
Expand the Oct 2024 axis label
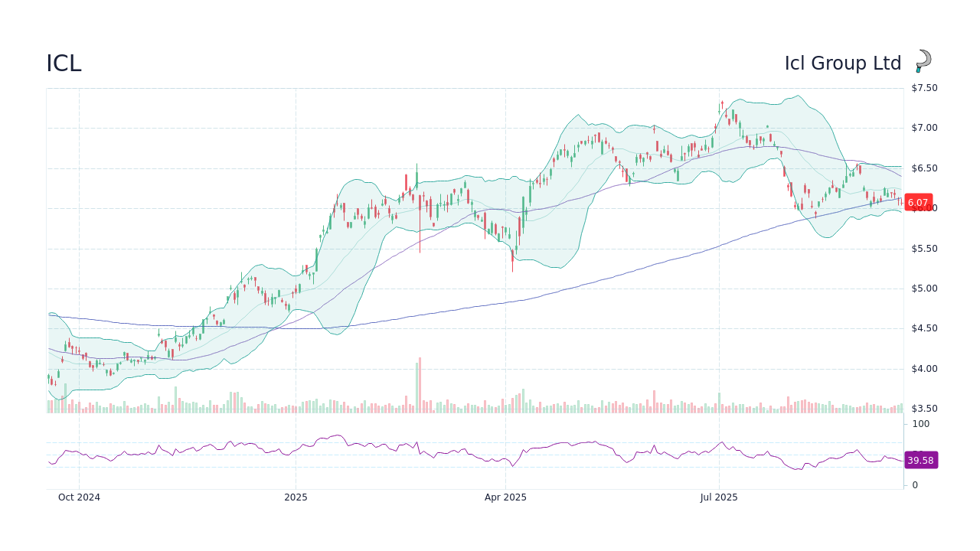coord(79,497)
